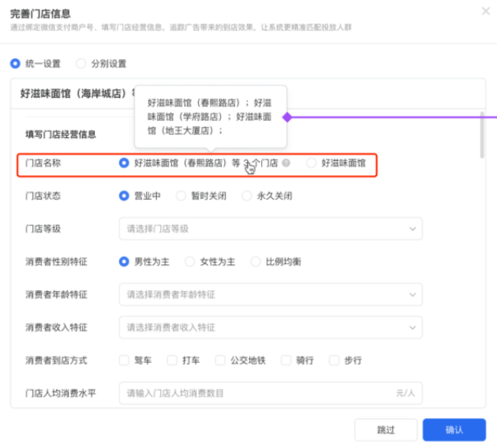Close the 完善门店信息 dialog

click(x=485, y=10)
